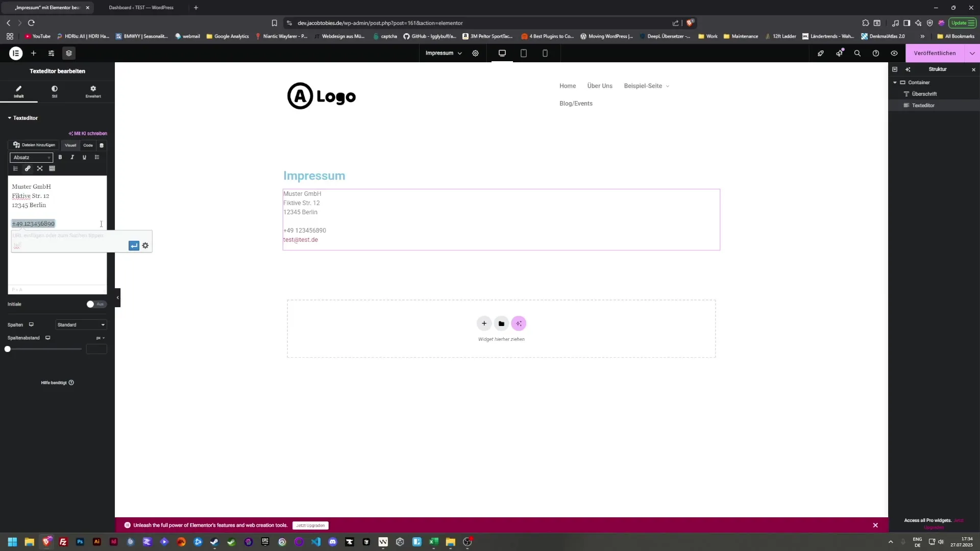The width and height of the screenshot is (980, 551).
Task: Open the Struktur navigator layers icon
Action: [69, 53]
